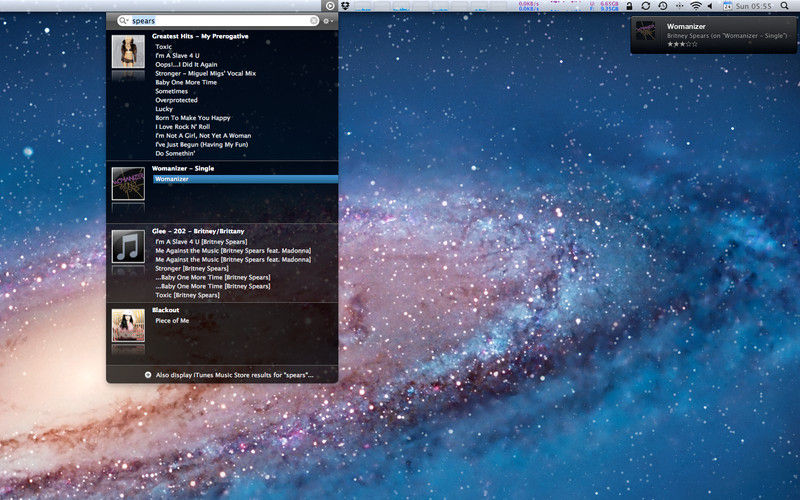The height and width of the screenshot is (500, 800).
Task: Click the Blackout album cover
Action: point(128,326)
